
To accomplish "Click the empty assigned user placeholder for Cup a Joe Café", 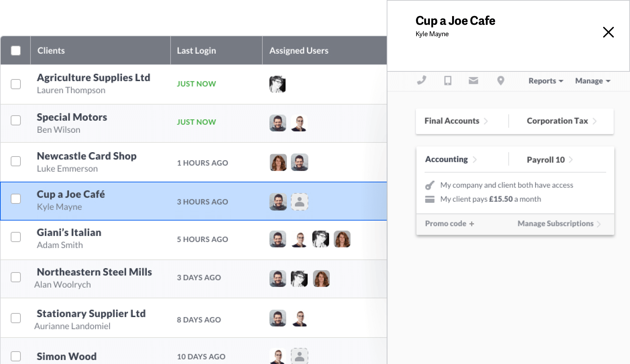I will (x=300, y=202).
